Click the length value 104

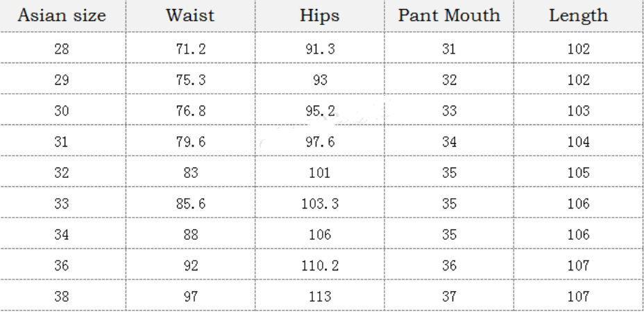(x=578, y=142)
